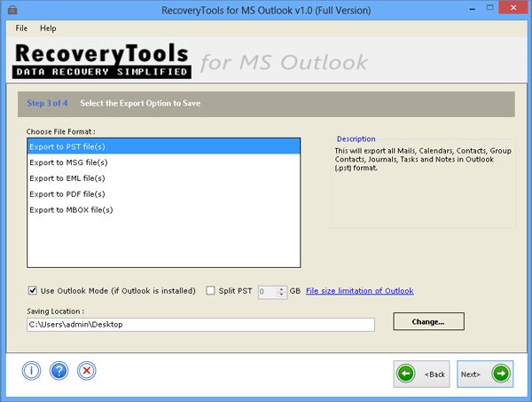Click the green right arrow on Next
Screen dimensions: 532x402
pyautogui.click(x=501, y=374)
